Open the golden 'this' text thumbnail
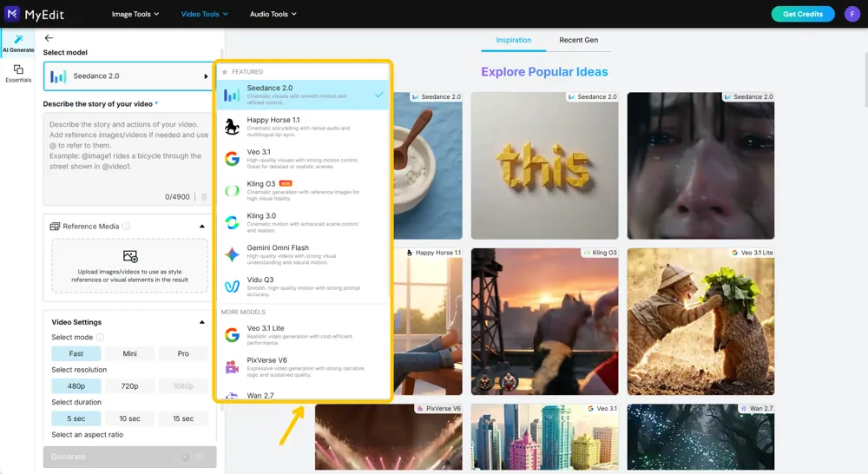The width and height of the screenshot is (868, 474). pos(545,166)
